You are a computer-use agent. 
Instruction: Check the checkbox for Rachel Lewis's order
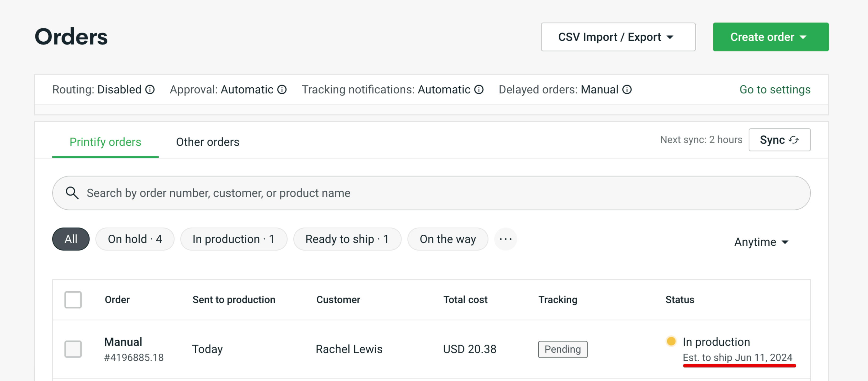pyautogui.click(x=73, y=349)
